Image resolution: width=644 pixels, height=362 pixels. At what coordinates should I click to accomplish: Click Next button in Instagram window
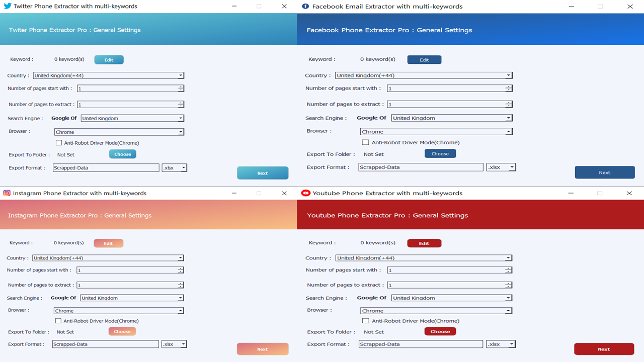(263, 349)
